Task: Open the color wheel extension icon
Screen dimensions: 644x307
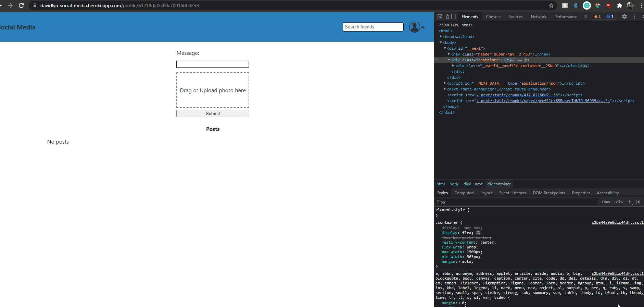Action: click(x=598, y=5)
